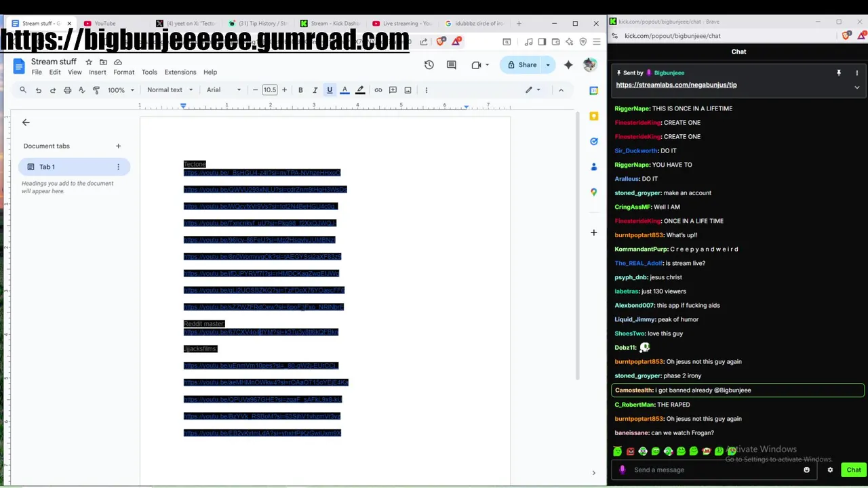Open the Docs toolbar overflow menu
Image resolution: width=868 pixels, height=488 pixels.
tap(426, 90)
